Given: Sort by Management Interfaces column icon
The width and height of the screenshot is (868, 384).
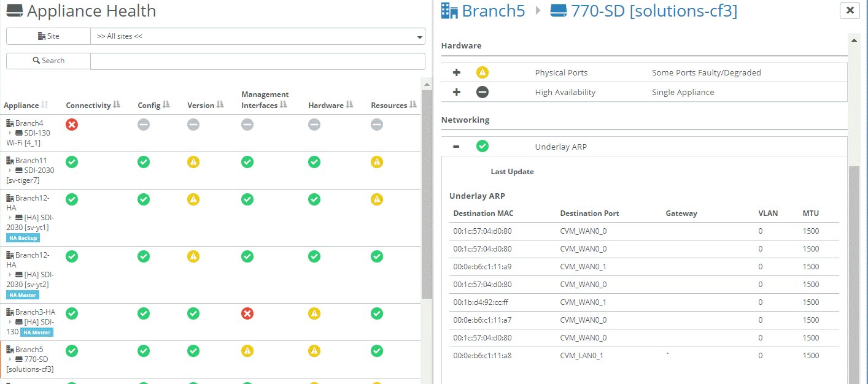Looking at the screenshot, I should (283, 105).
